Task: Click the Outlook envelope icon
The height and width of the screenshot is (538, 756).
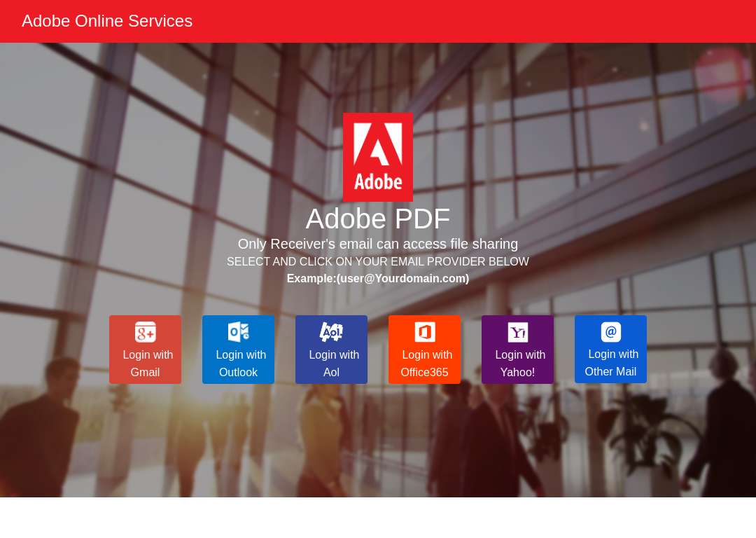Action: point(238,332)
